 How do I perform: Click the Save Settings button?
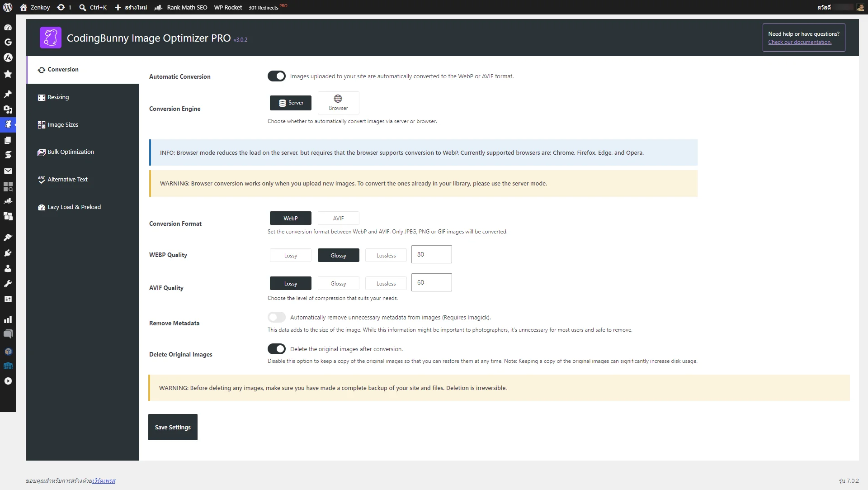(173, 427)
